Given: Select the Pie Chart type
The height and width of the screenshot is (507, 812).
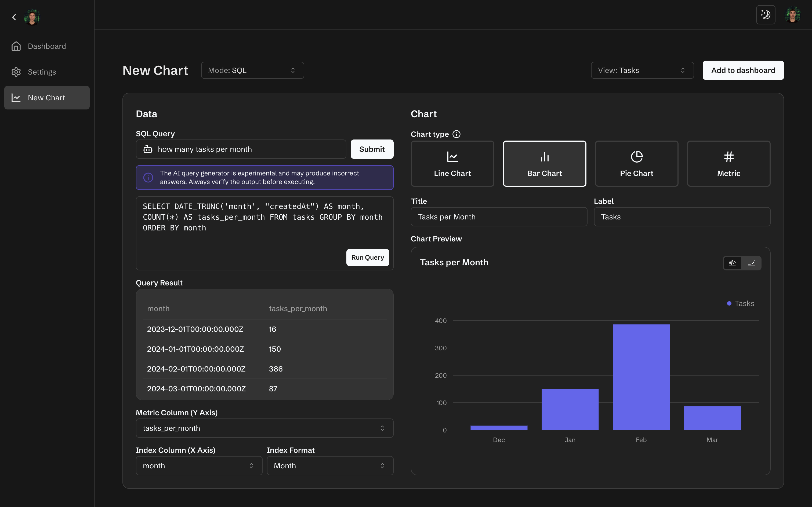Looking at the screenshot, I should (636, 164).
